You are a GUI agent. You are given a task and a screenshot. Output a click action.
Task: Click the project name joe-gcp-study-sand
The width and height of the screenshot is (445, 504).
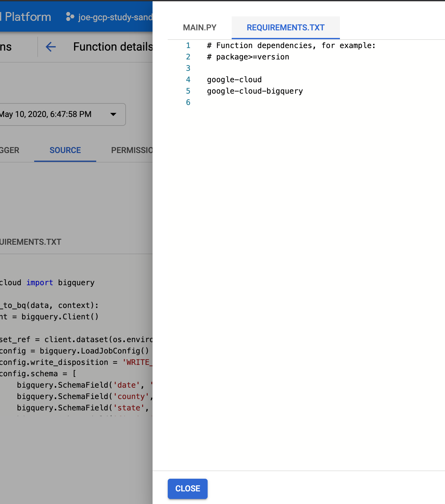tap(116, 17)
